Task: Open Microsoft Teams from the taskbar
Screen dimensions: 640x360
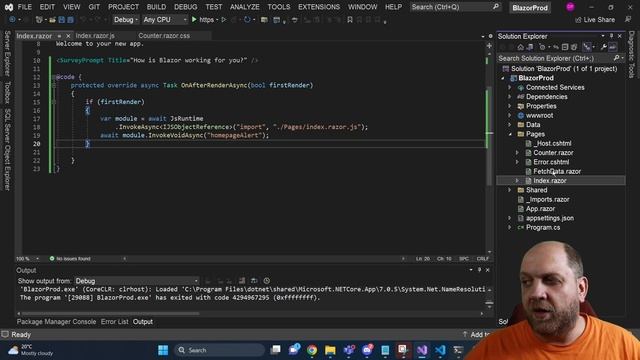Action: click(x=349, y=350)
